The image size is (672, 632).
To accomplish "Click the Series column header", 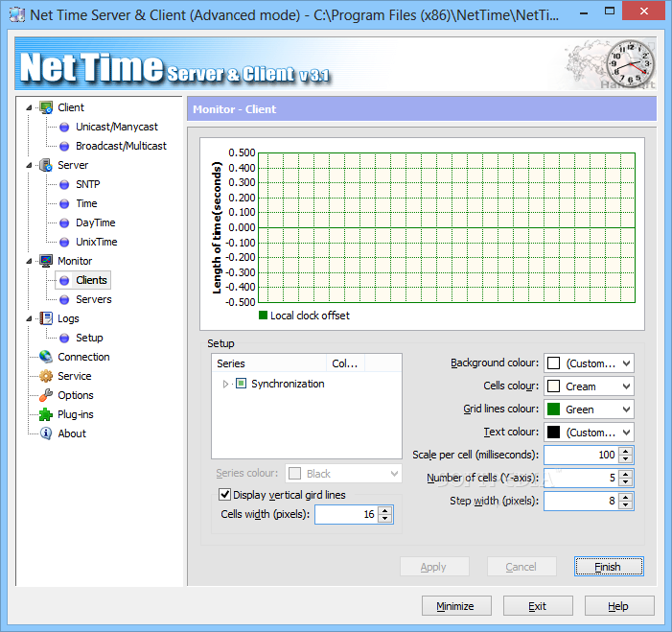I will [269, 363].
